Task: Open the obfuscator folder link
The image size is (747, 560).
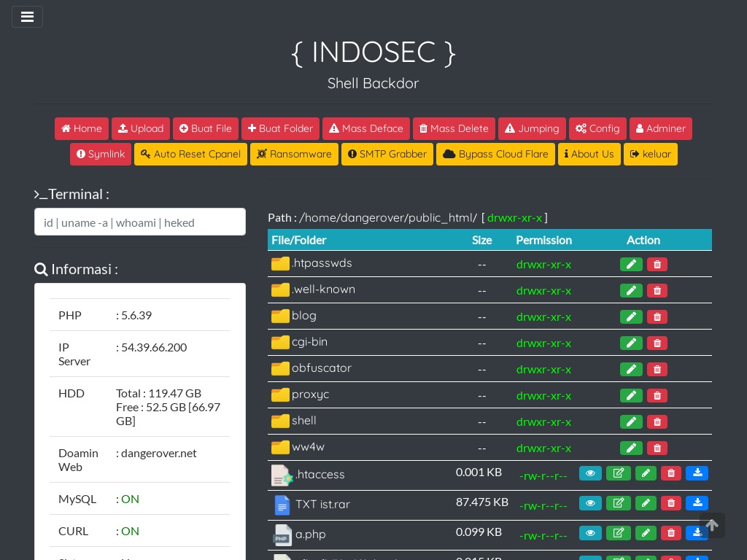Action: tap(322, 368)
